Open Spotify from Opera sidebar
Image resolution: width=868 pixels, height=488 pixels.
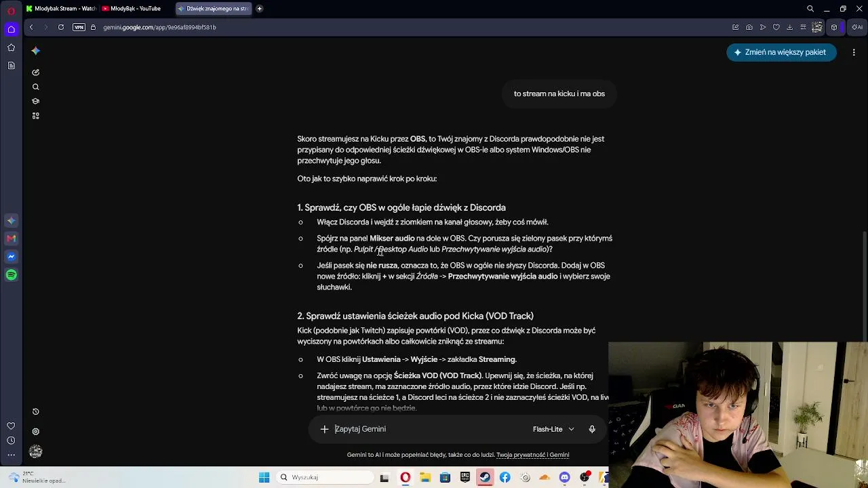[x=11, y=274]
